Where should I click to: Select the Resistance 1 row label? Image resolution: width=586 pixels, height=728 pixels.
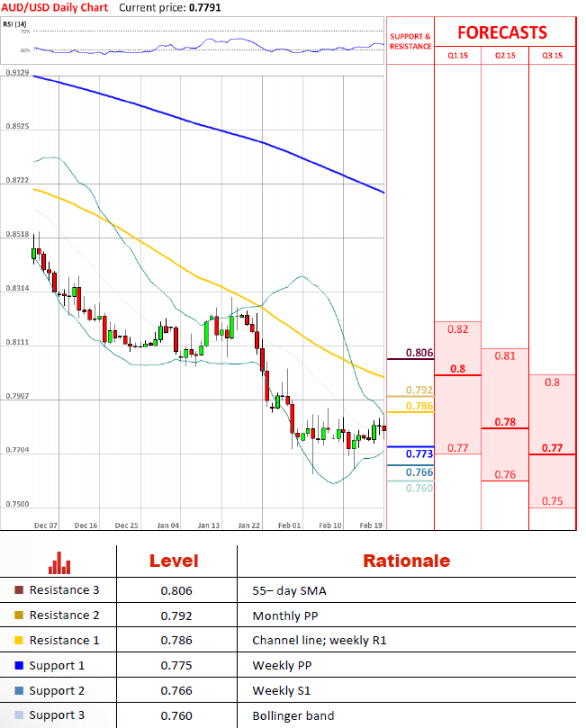pyautogui.click(x=64, y=640)
